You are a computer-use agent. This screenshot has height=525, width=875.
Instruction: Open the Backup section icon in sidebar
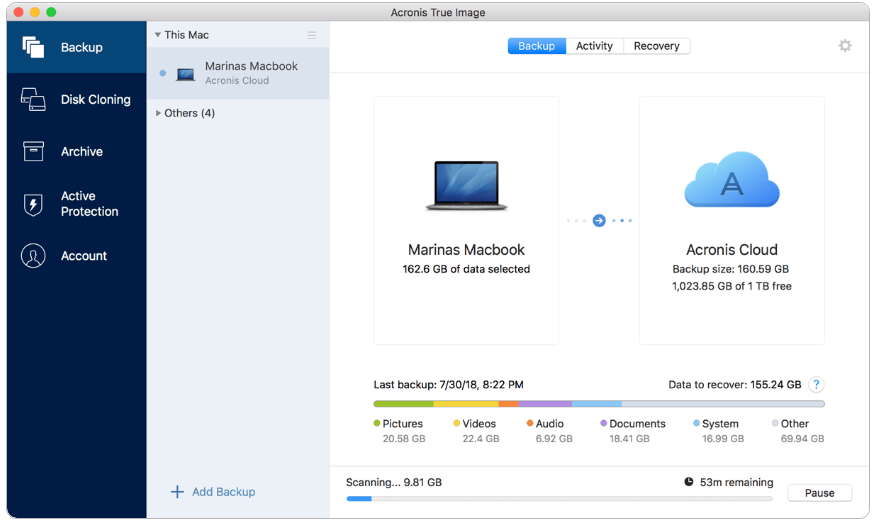[x=33, y=47]
